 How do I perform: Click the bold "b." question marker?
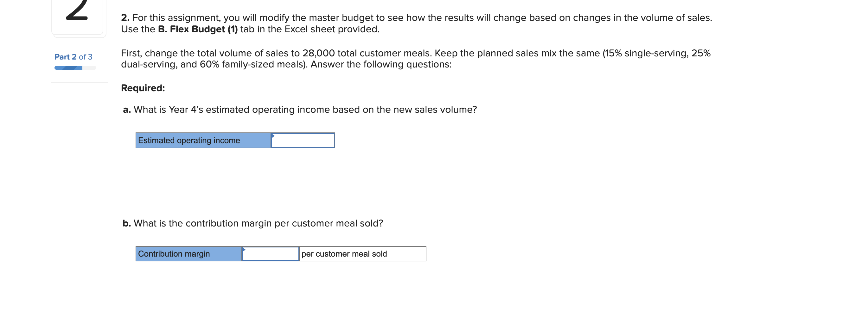pyautogui.click(x=127, y=223)
